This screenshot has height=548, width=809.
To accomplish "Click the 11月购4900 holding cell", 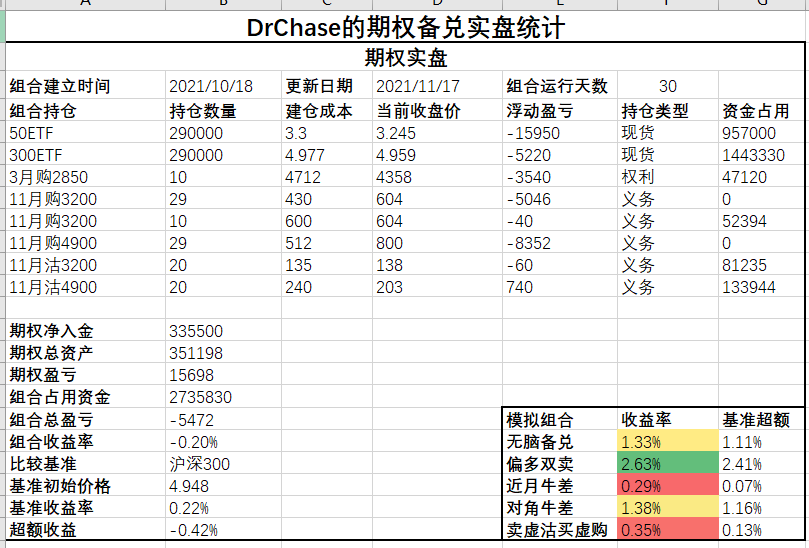I will (86, 243).
